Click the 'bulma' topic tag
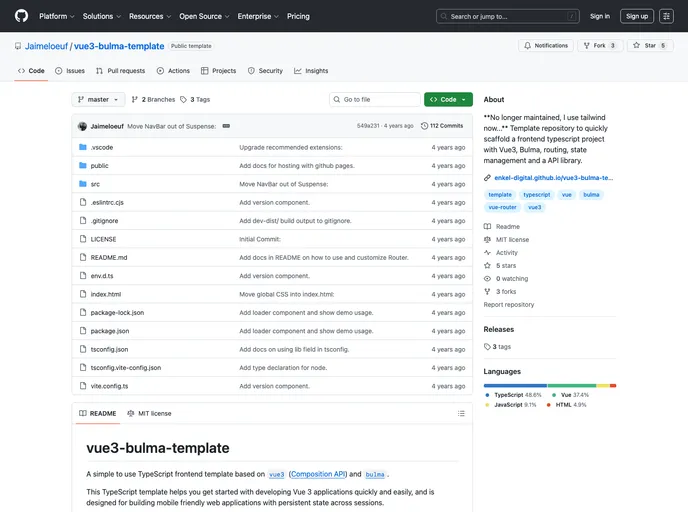The image size is (688, 512). pos(591,195)
